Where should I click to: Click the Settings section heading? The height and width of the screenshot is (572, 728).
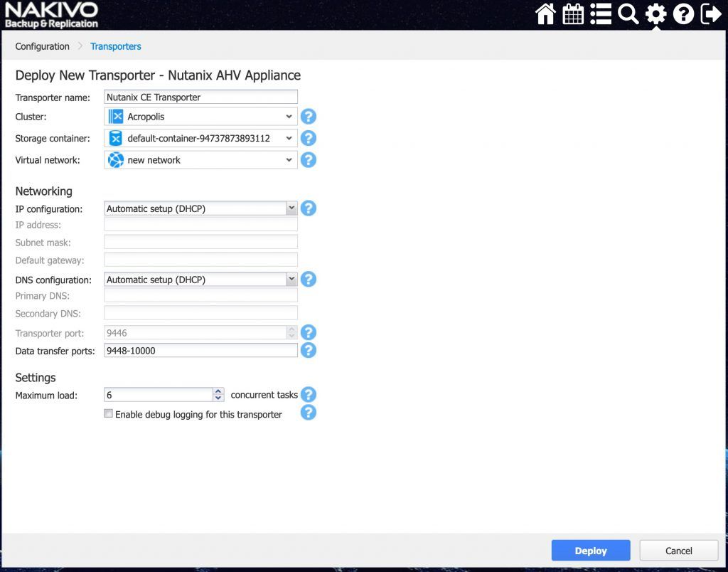coord(36,377)
